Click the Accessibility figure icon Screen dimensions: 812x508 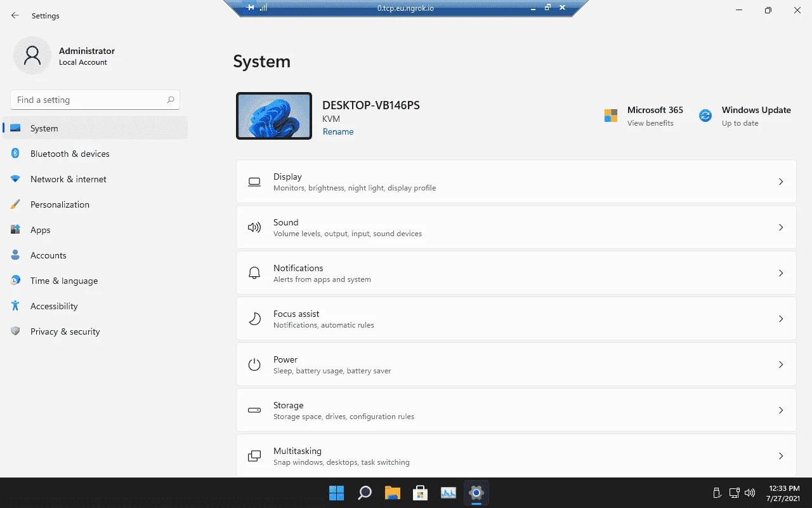pos(16,306)
